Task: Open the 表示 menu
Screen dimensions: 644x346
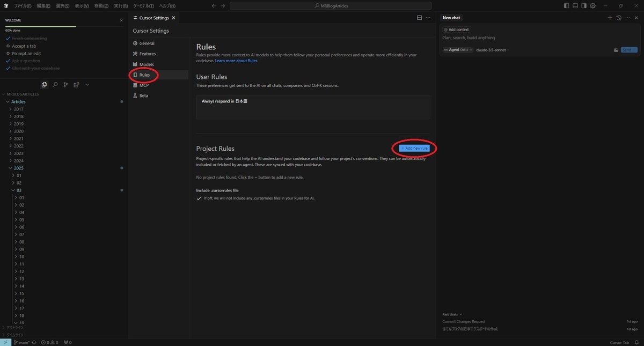Action: pos(82,6)
